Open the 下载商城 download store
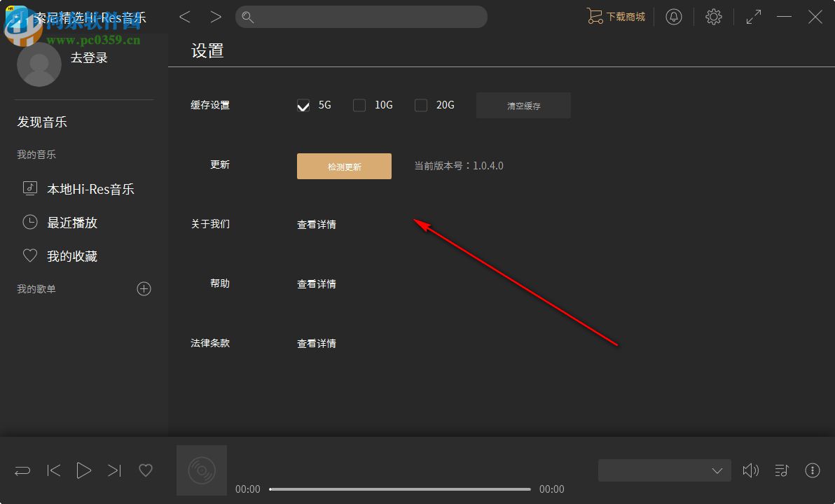835x504 pixels. (615, 17)
